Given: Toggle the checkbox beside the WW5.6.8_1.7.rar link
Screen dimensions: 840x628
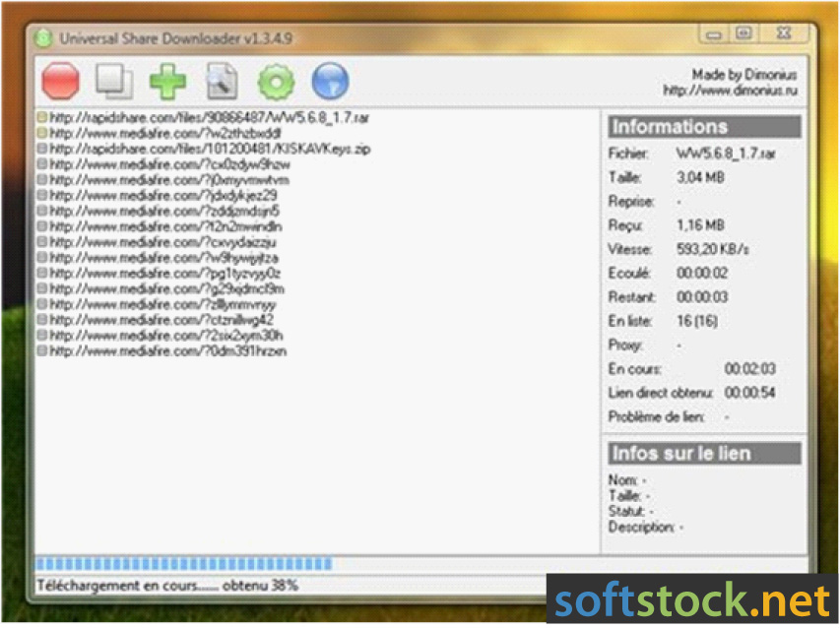Looking at the screenshot, I should pyautogui.click(x=41, y=119).
